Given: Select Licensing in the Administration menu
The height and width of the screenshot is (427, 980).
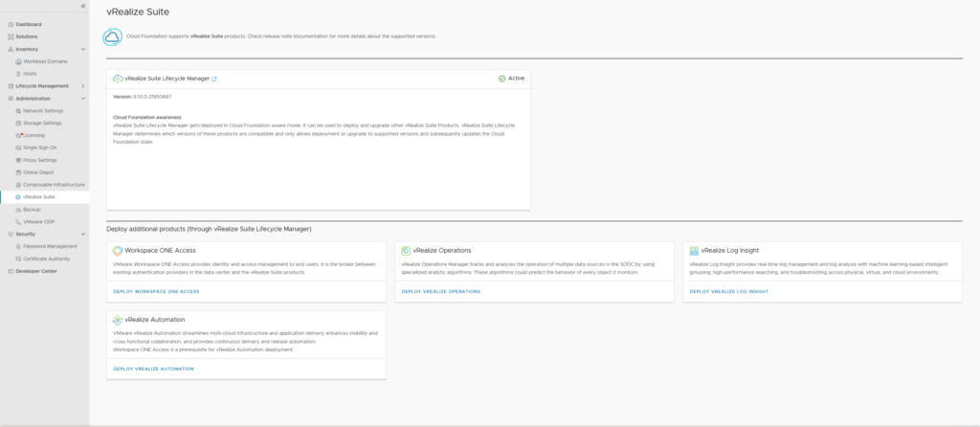Looking at the screenshot, I should click(x=33, y=135).
